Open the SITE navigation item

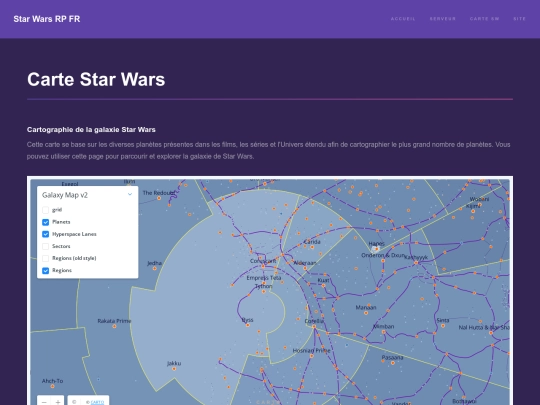pos(519,19)
